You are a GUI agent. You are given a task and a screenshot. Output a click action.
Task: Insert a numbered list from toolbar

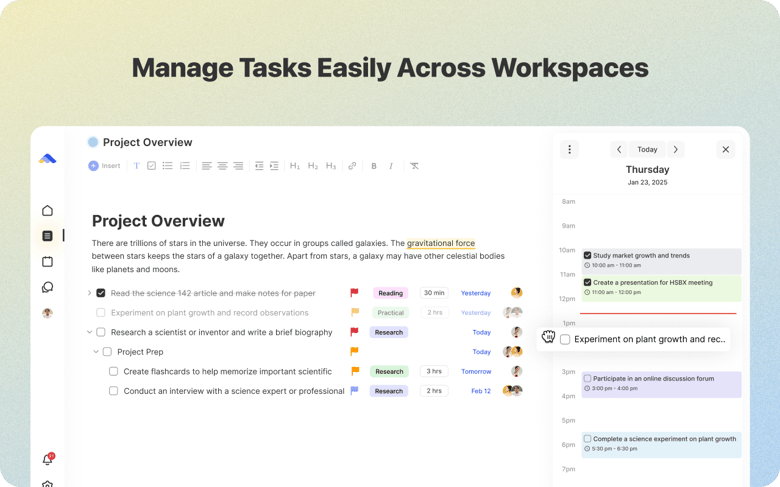185,166
